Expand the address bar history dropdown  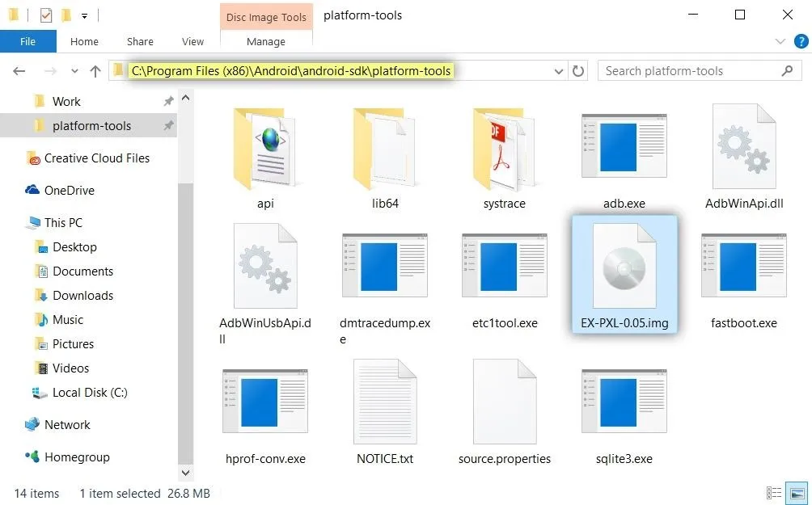[x=558, y=71]
